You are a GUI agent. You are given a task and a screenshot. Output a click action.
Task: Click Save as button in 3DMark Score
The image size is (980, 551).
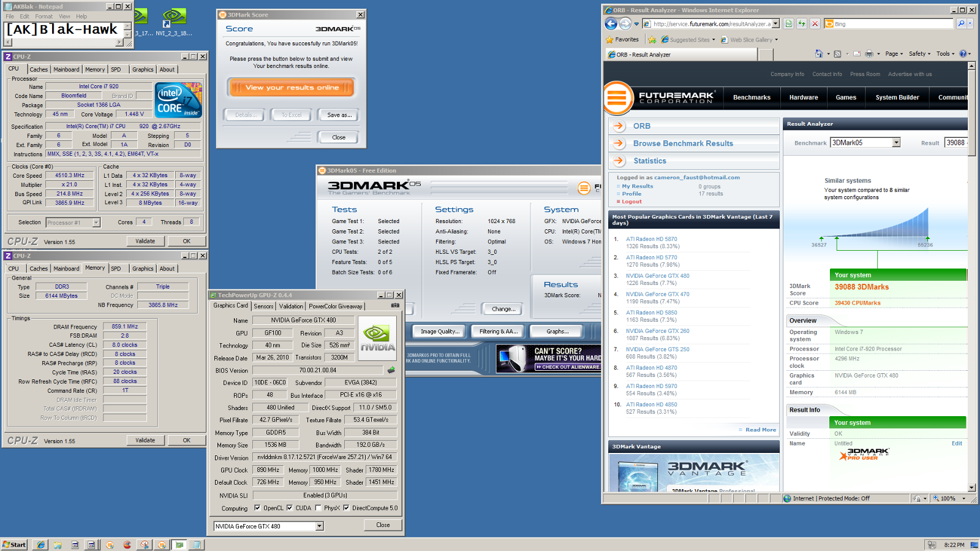coord(339,115)
